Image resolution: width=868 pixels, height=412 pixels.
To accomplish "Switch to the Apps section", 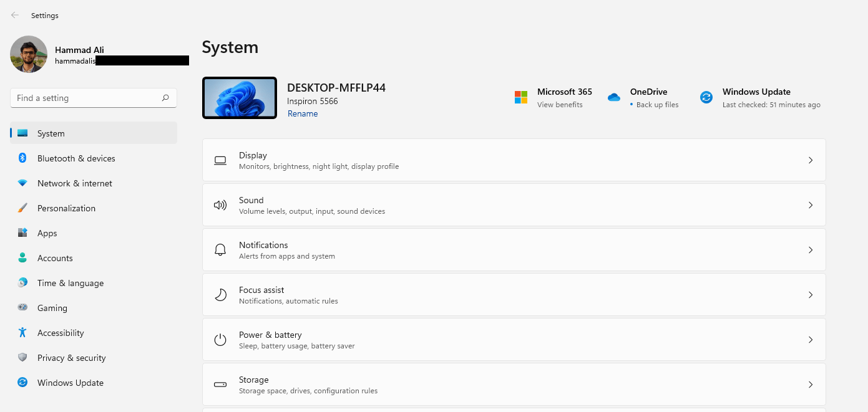I will tap(94, 233).
